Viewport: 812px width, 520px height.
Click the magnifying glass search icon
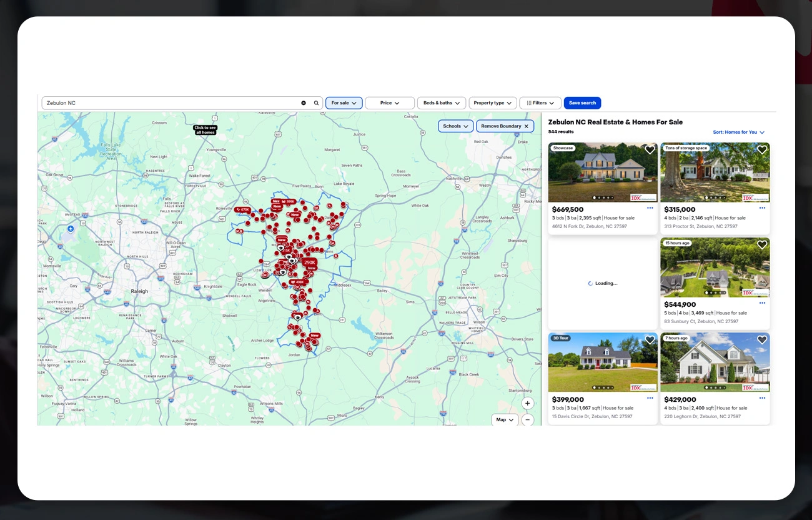click(x=316, y=103)
